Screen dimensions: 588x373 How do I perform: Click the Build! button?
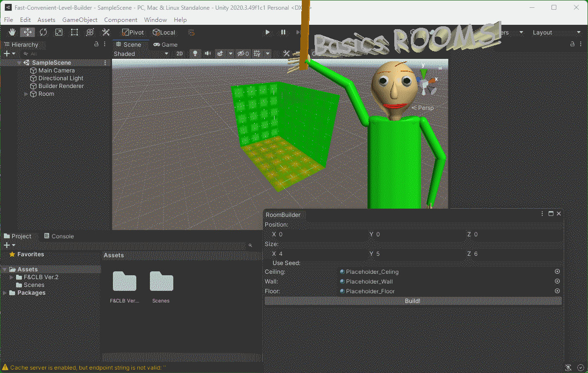413,301
